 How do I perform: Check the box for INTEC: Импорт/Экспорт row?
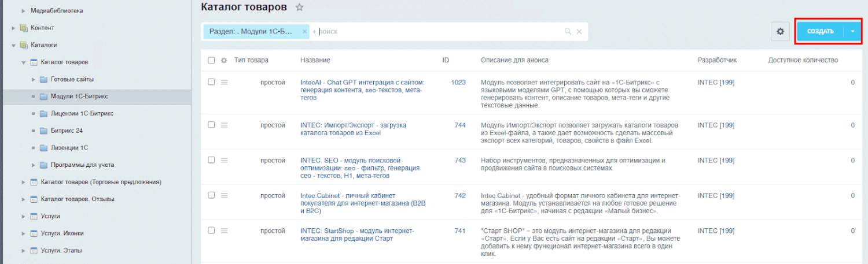tap(211, 125)
